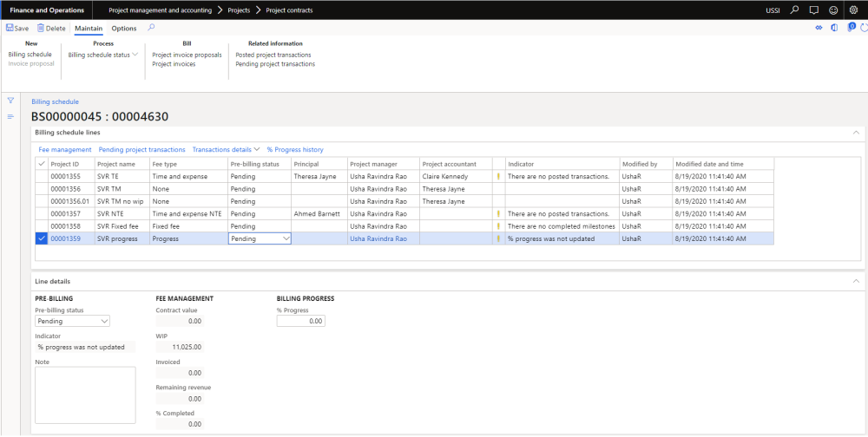This screenshot has width=868, height=437.
Task: Click the Save icon in the action pane
Action: tap(10, 29)
